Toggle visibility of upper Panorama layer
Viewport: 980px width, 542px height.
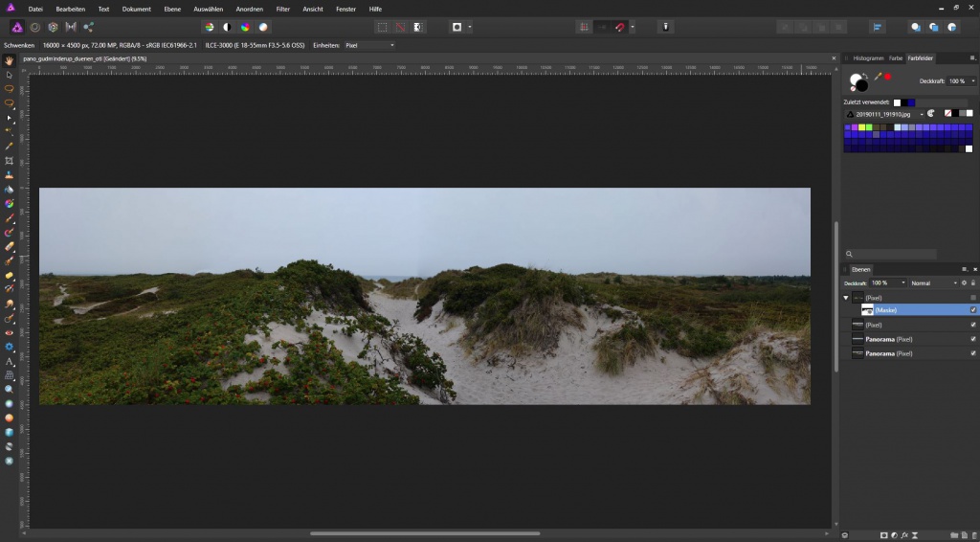(x=973, y=339)
